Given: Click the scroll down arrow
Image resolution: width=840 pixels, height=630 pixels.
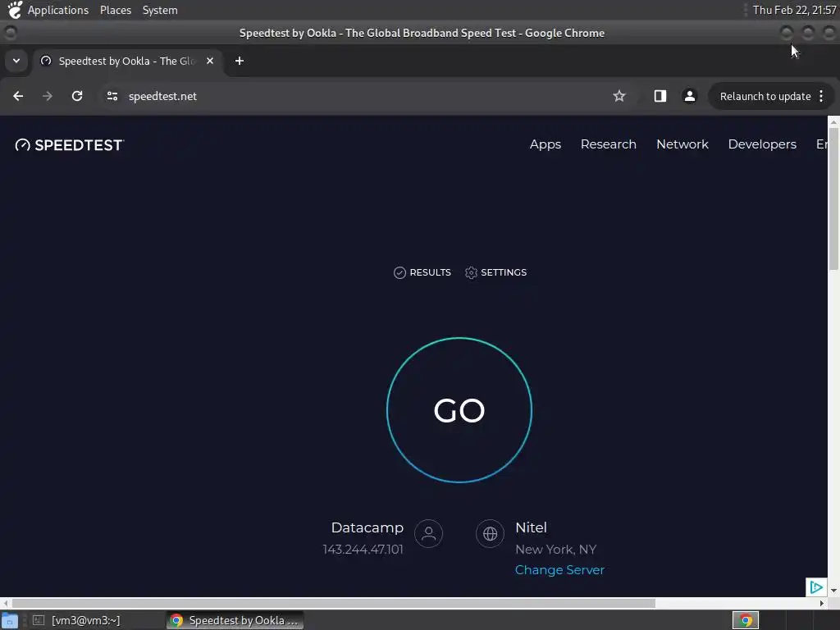Looking at the screenshot, I should [833, 591].
